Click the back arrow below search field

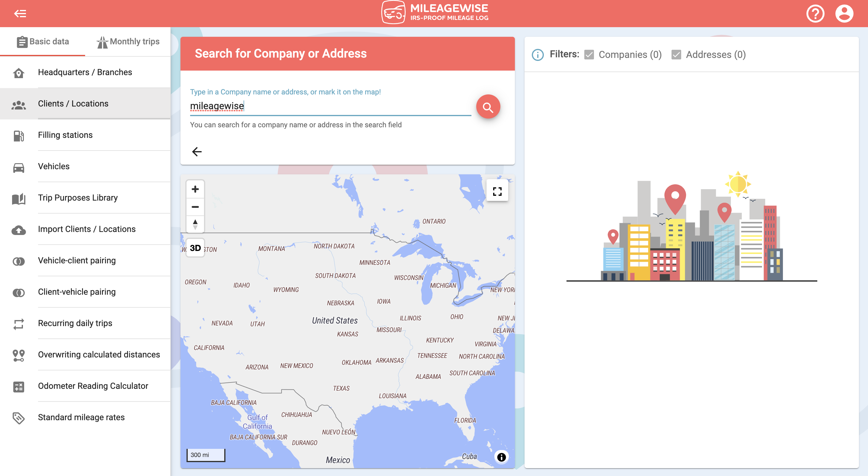coord(197,152)
